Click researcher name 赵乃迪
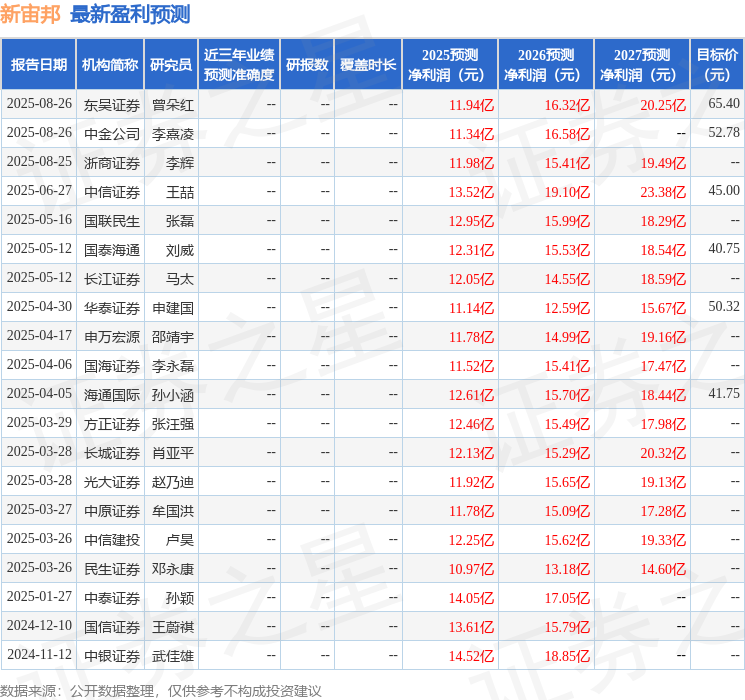This screenshot has width=745, height=700. click(x=173, y=482)
